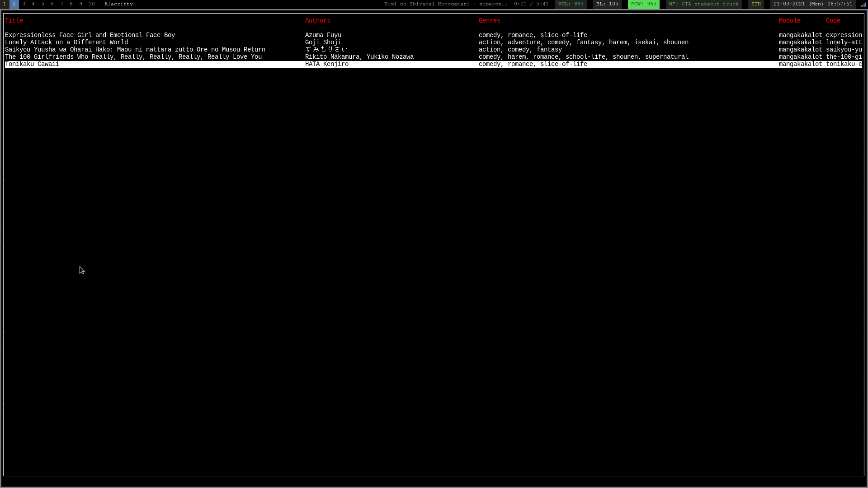Click the ETH network status block
868x488 pixels.
pyautogui.click(x=756, y=4)
